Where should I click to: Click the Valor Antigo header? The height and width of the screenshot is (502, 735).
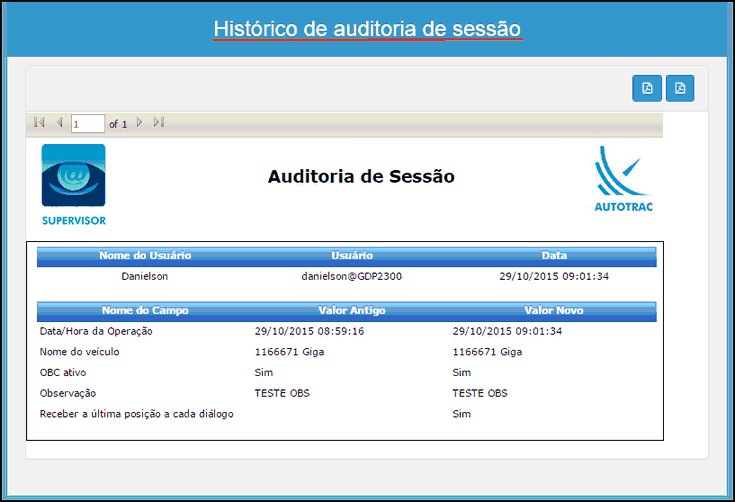coord(352,310)
